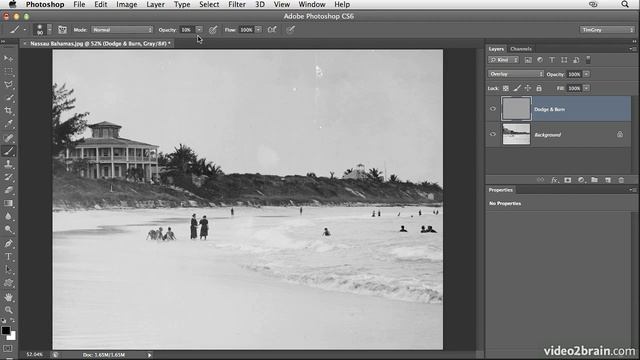Open the Image menu

click(x=127, y=4)
